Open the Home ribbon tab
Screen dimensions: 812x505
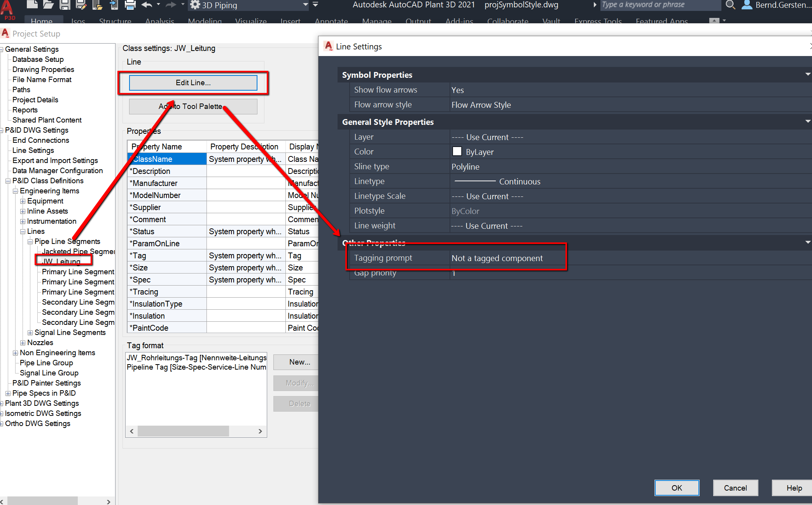pyautogui.click(x=42, y=21)
